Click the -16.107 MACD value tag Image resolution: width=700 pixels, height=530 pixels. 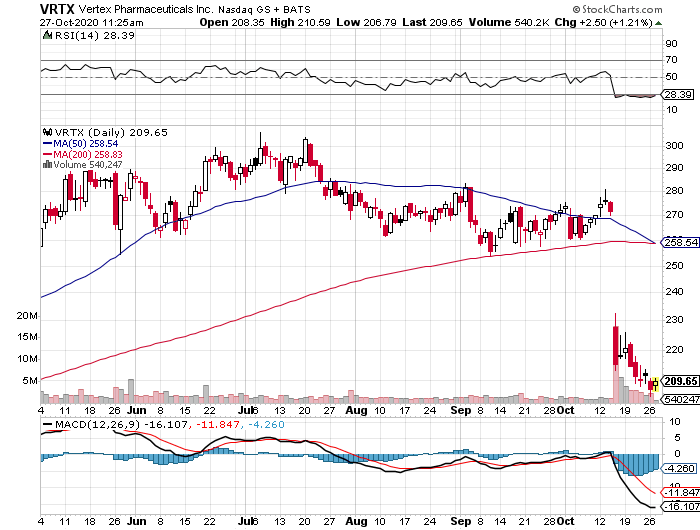pyautogui.click(x=679, y=509)
